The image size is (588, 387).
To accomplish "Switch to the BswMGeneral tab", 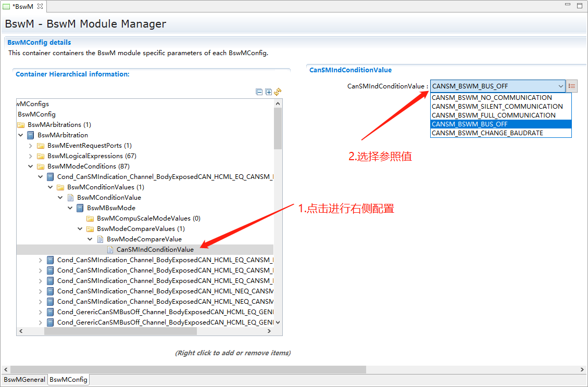I will click(24, 380).
